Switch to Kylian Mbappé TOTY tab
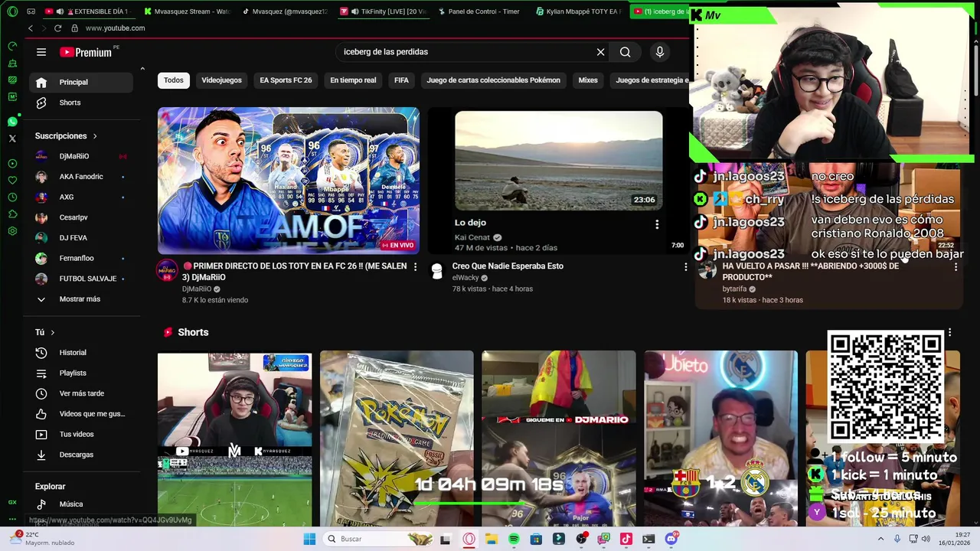Image resolution: width=980 pixels, height=551 pixels. click(580, 11)
